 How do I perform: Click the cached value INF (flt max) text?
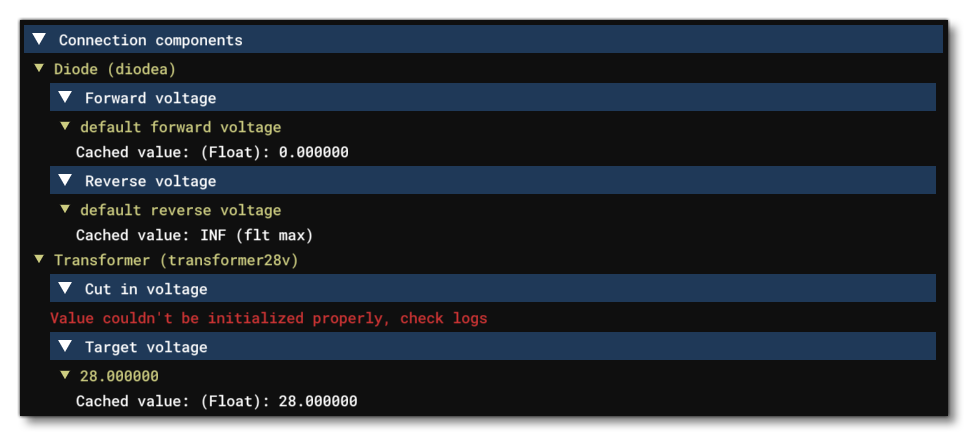(x=194, y=235)
